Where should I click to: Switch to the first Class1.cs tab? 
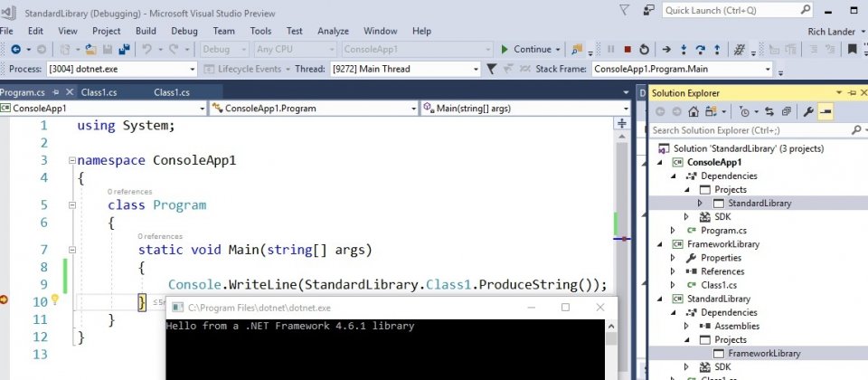click(x=99, y=92)
